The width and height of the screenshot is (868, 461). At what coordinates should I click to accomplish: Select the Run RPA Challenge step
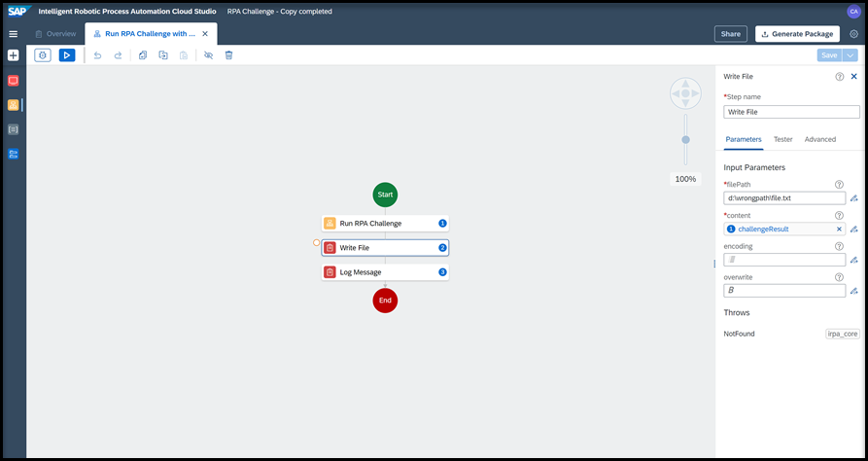385,224
